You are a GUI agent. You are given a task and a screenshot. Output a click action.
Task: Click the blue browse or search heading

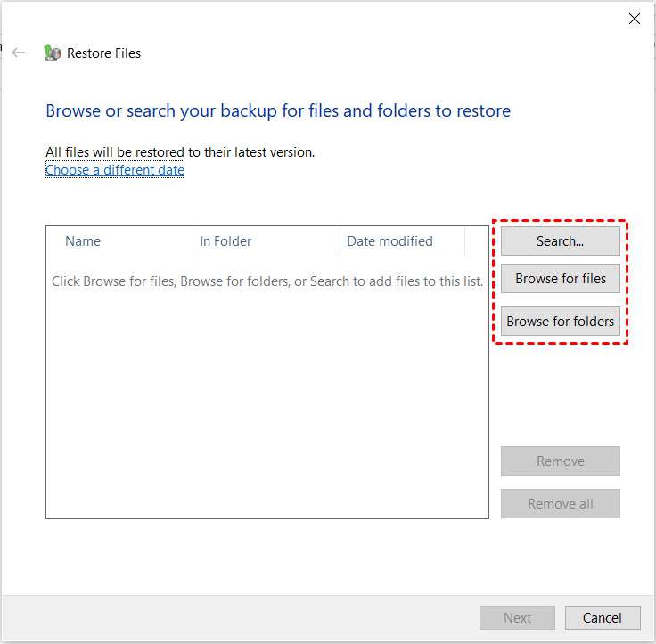[x=278, y=110]
